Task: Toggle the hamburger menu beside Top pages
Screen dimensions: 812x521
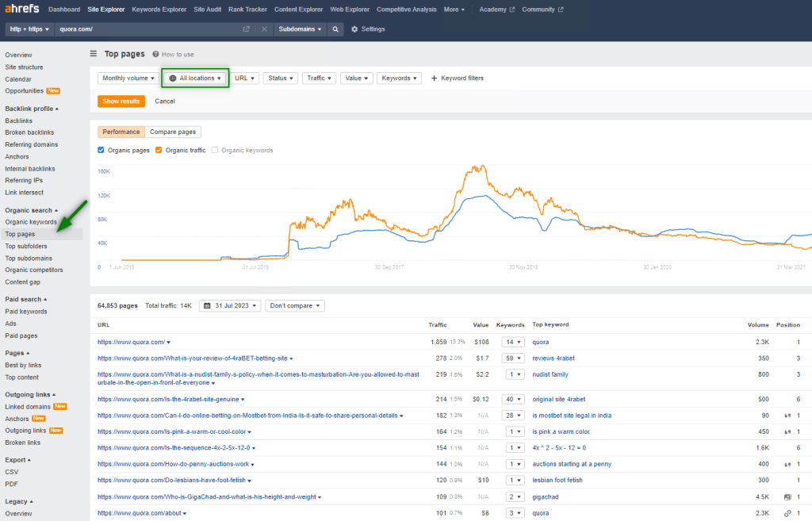Action: click(94, 54)
